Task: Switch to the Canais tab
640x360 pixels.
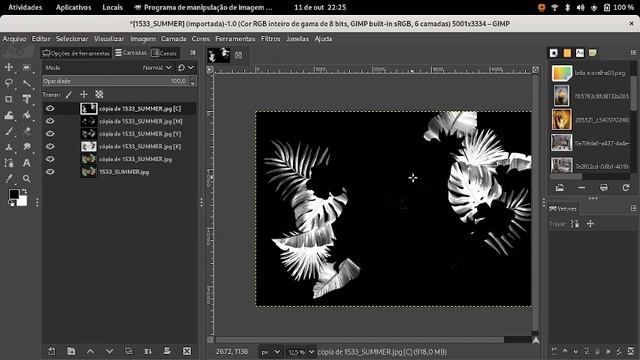Action: click(x=164, y=53)
